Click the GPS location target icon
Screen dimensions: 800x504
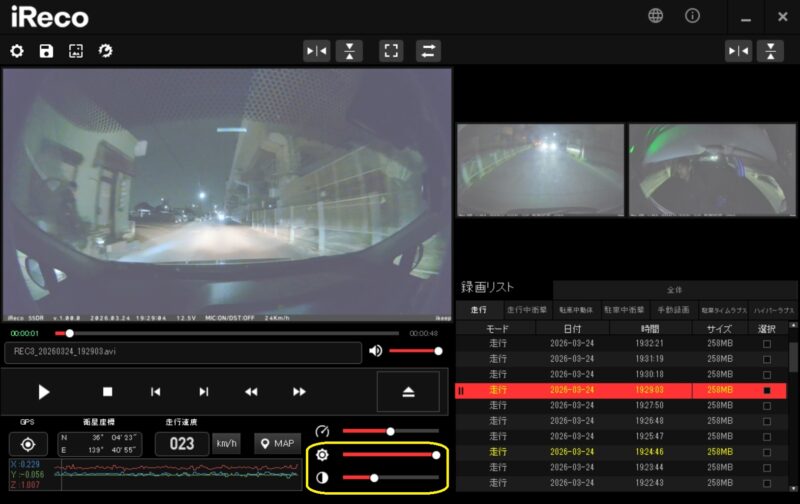click(x=28, y=444)
